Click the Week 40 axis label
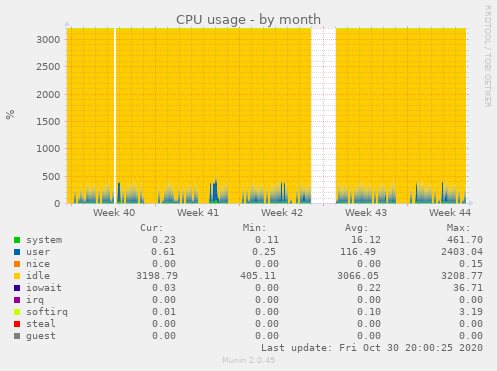Screen dimensions: 497x371 [114, 213]
